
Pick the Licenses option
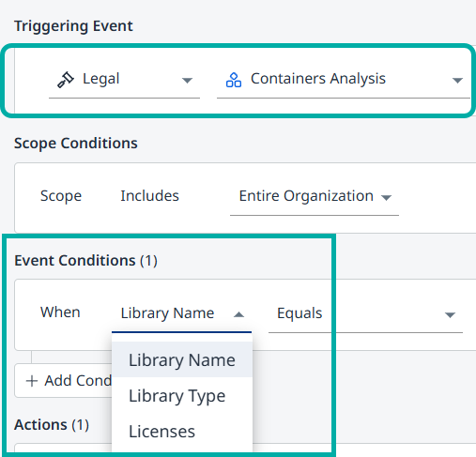click(x=182, y=432)
